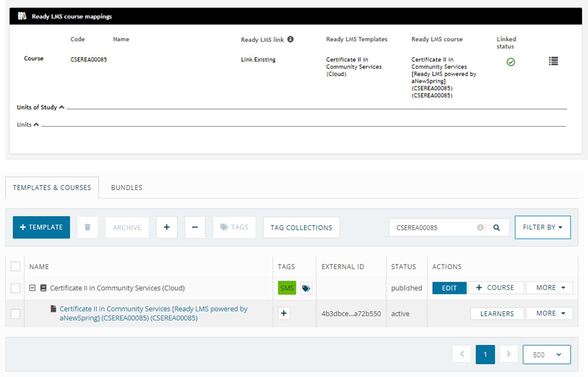Click the minus collapse-all toolbar button

point(195,227)
